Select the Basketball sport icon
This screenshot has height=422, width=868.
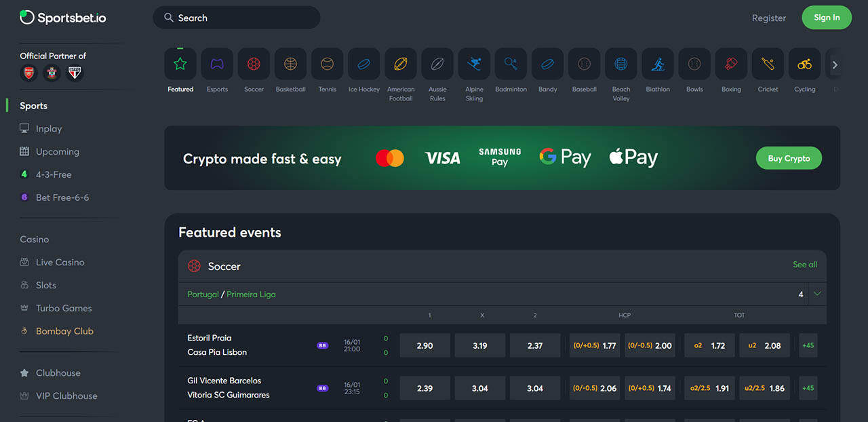click(x=290, y=64)
